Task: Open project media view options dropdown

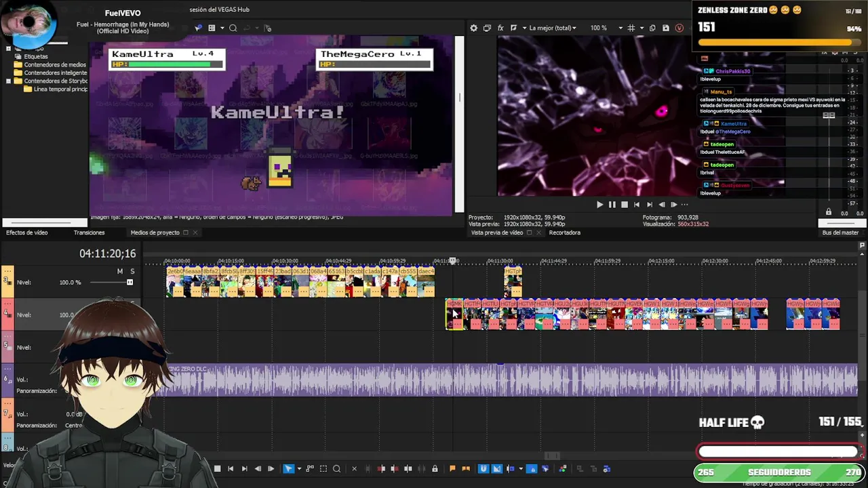Action: [x=222, y=28]
